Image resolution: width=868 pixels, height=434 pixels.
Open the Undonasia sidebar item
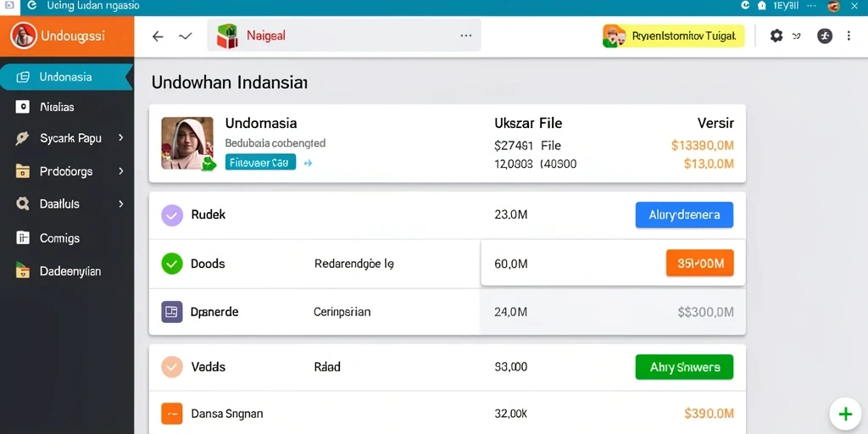66,77
